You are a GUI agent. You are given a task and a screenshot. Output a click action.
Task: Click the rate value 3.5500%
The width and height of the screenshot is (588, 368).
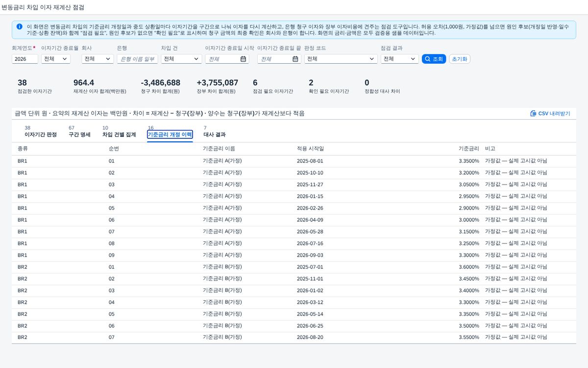pyautogui.click(x=469, y=338)
